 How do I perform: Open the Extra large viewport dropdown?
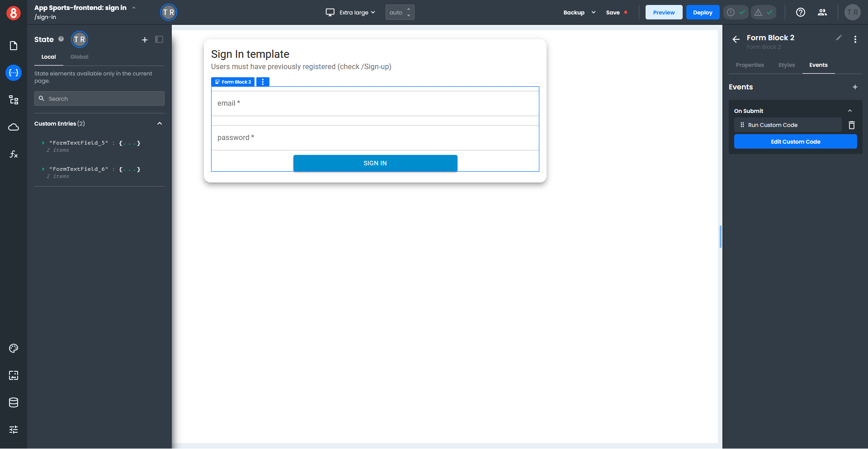pos(351,13)
